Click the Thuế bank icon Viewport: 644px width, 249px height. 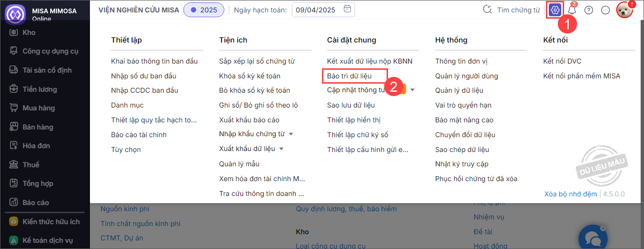(14, 165)
